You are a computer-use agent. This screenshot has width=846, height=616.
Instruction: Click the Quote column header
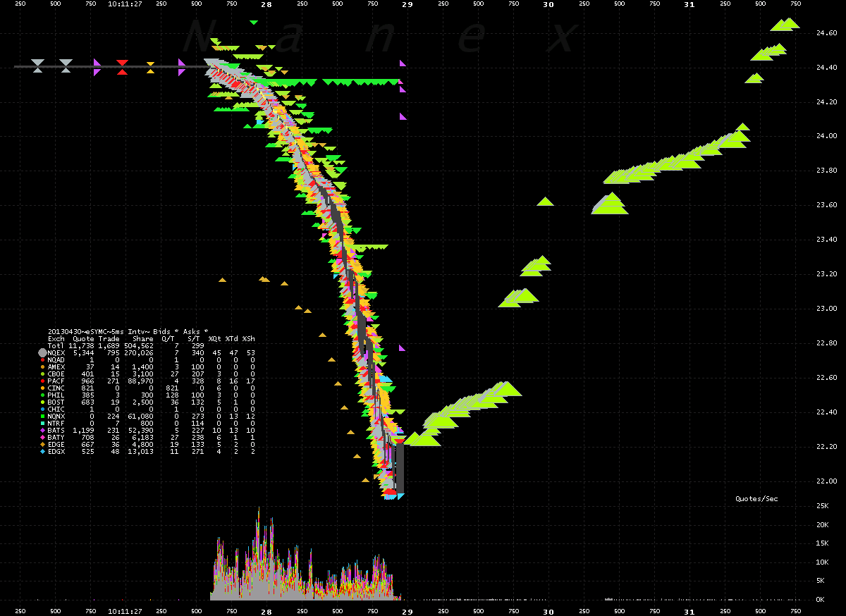82,338
